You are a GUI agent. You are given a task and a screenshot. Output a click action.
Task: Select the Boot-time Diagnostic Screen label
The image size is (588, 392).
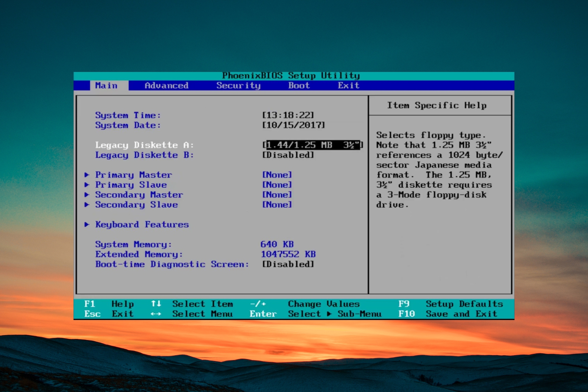click(172, 264)
